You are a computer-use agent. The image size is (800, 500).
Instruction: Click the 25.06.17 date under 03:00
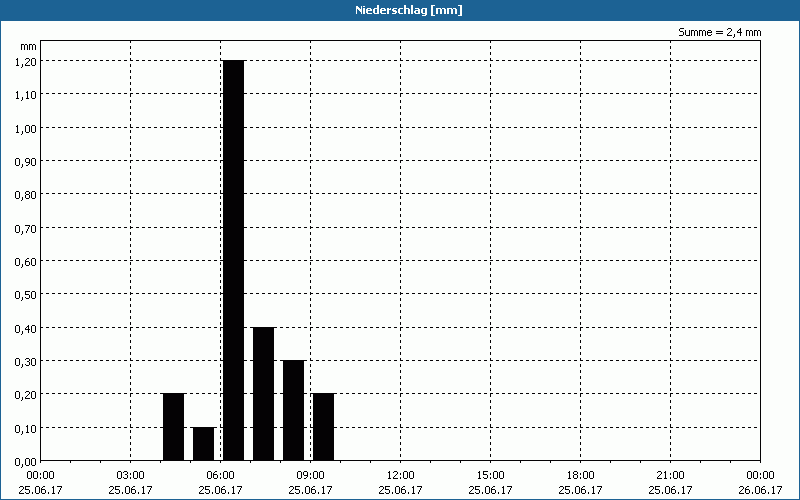(131, 490)
